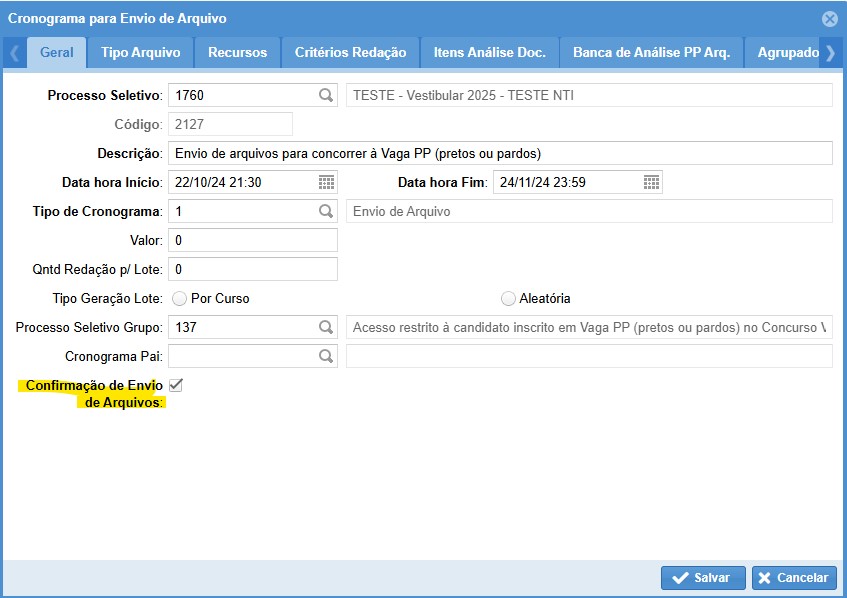Screen dimensions: 847x598
Task: Click the Cronograma Pai search magnifier icon
Action: (x=325, y=356)
